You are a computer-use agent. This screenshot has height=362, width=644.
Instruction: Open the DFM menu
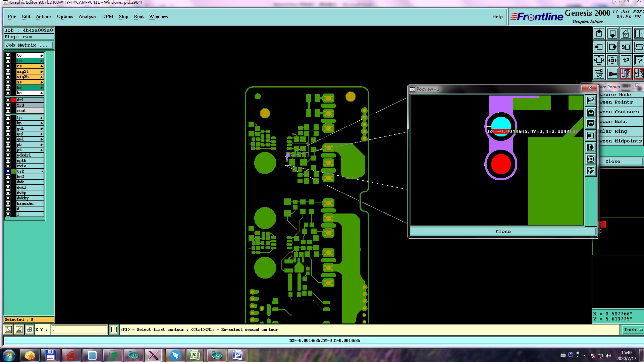[107, 16]
